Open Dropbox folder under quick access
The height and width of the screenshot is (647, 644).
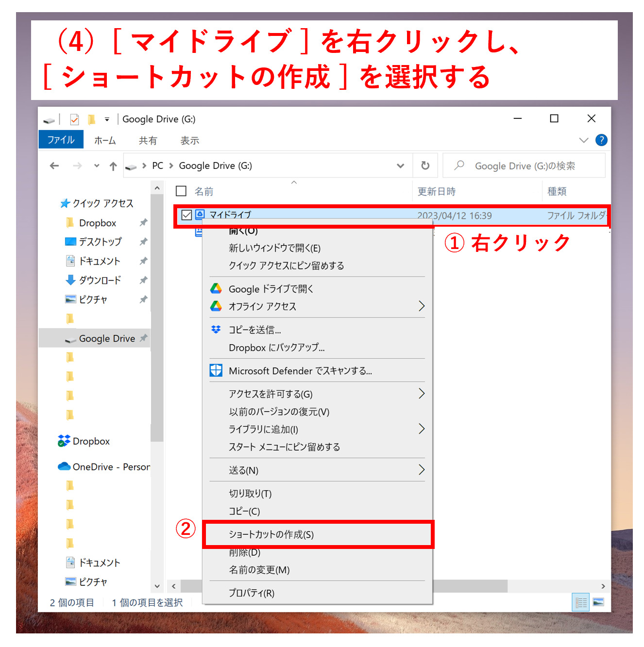tap(98, 223)
